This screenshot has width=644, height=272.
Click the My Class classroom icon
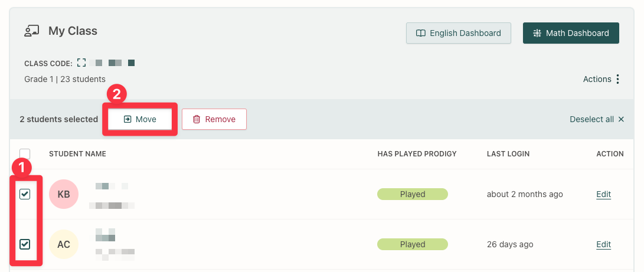(x=31, y=31)
